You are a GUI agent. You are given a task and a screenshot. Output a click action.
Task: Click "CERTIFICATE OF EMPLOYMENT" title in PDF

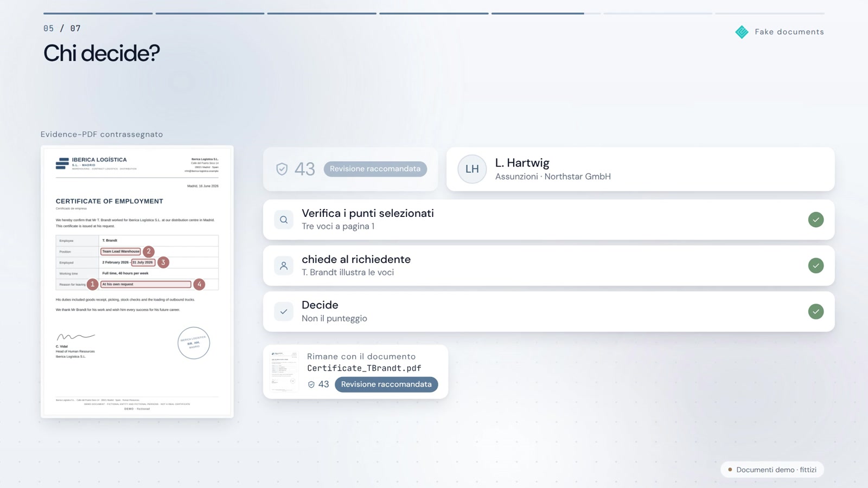(110, 201)
